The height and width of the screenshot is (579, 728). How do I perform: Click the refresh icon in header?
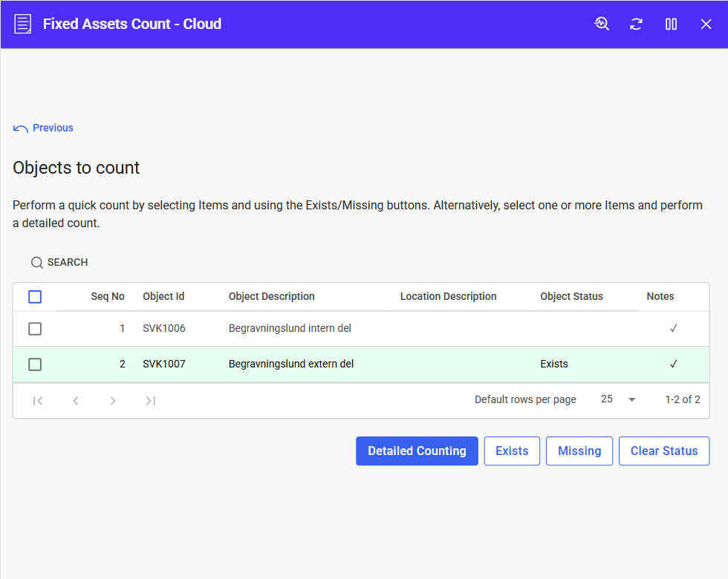636,24
